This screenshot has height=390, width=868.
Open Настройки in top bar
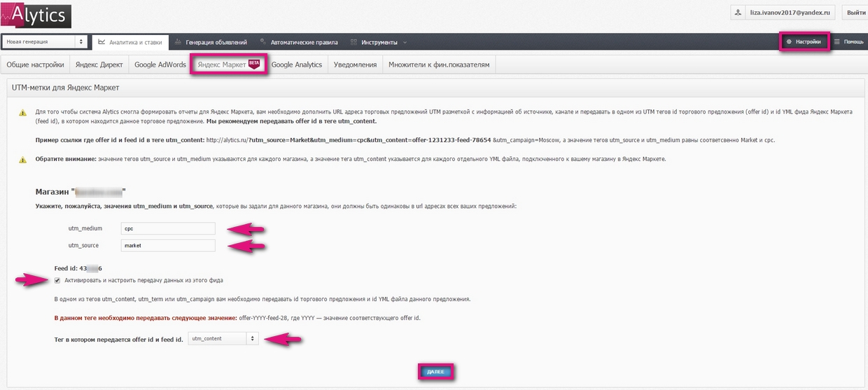point(804,42)
